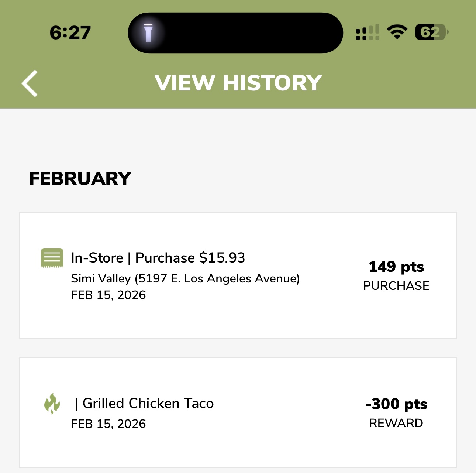
Task: Tap the FEBRUARY section heading
Action: (80, 179)
